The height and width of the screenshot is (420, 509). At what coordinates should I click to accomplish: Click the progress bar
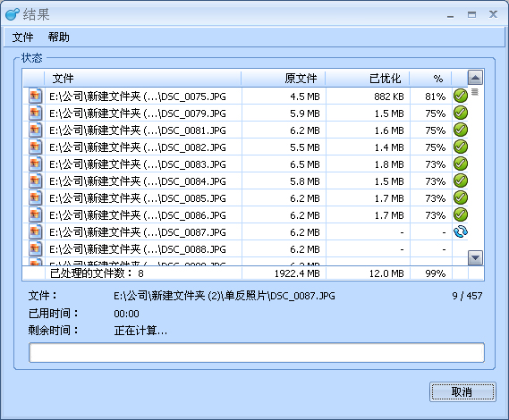(x=257, y=353)
